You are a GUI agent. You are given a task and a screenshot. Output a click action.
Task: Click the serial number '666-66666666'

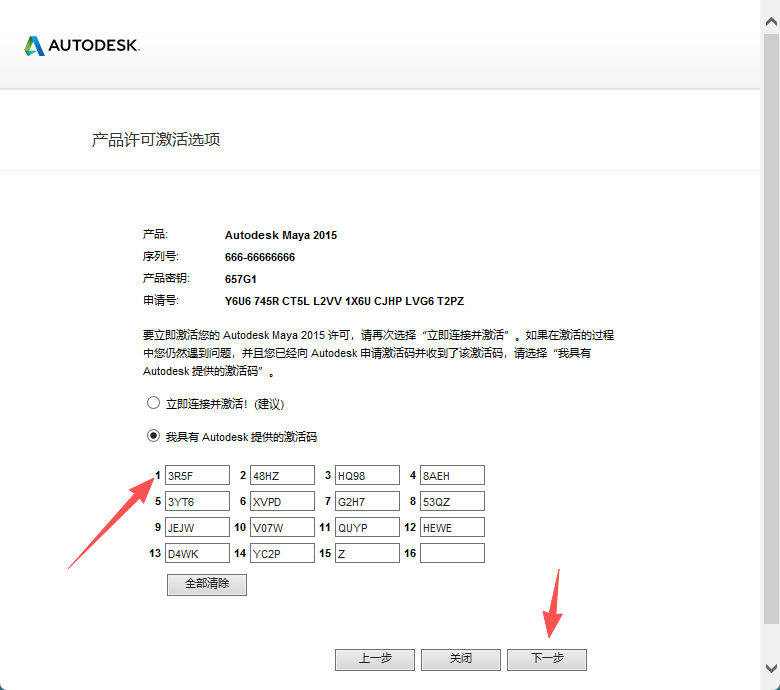(x=260, y=257)
